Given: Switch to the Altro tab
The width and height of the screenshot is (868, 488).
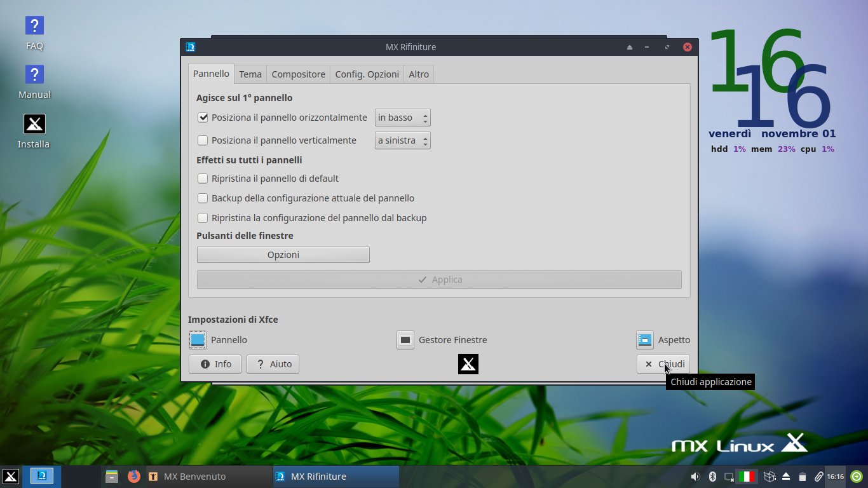Looking at the screenshot, I should pyautogui.click(x=419, y=74).
